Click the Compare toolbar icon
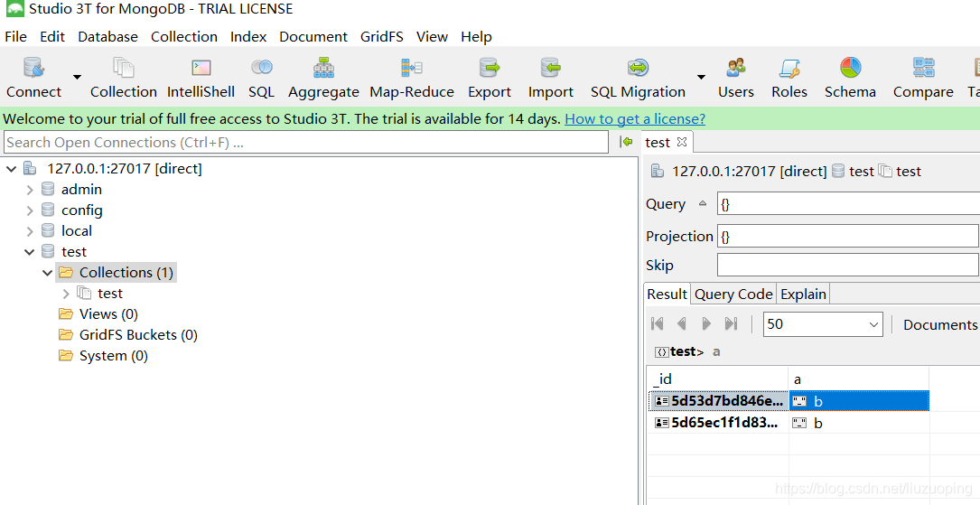The width and height of the screenshot is (980, 505). pos(923,78)
